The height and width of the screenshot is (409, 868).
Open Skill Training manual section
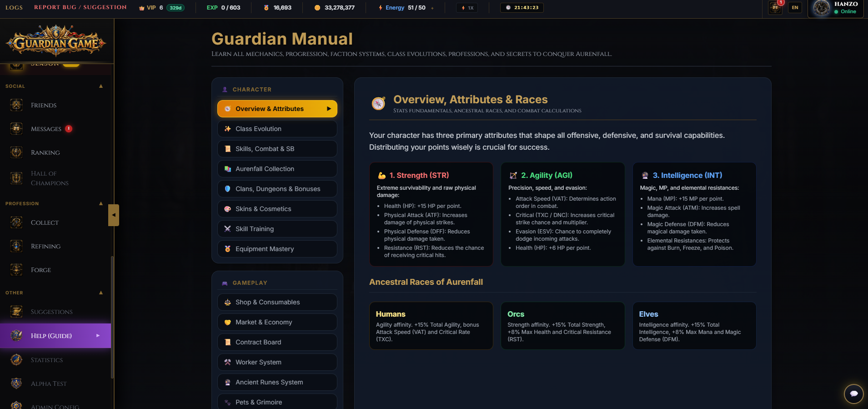(277, 229)
